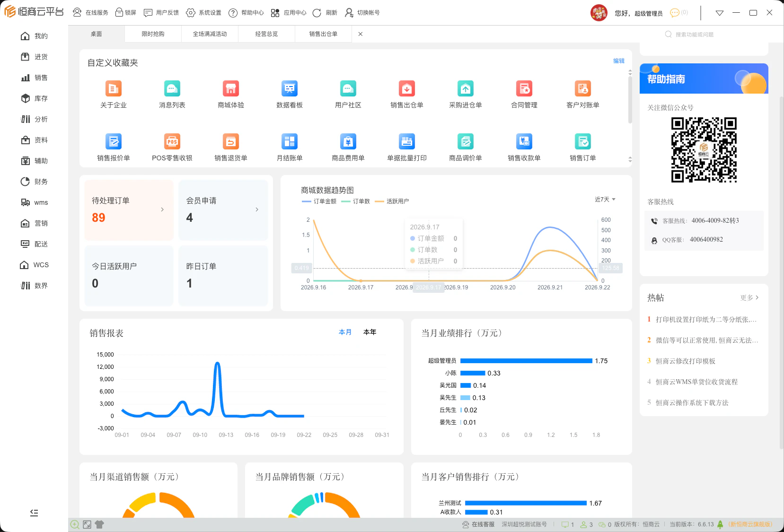Open the 客户对账单 icon

[582, 88]
